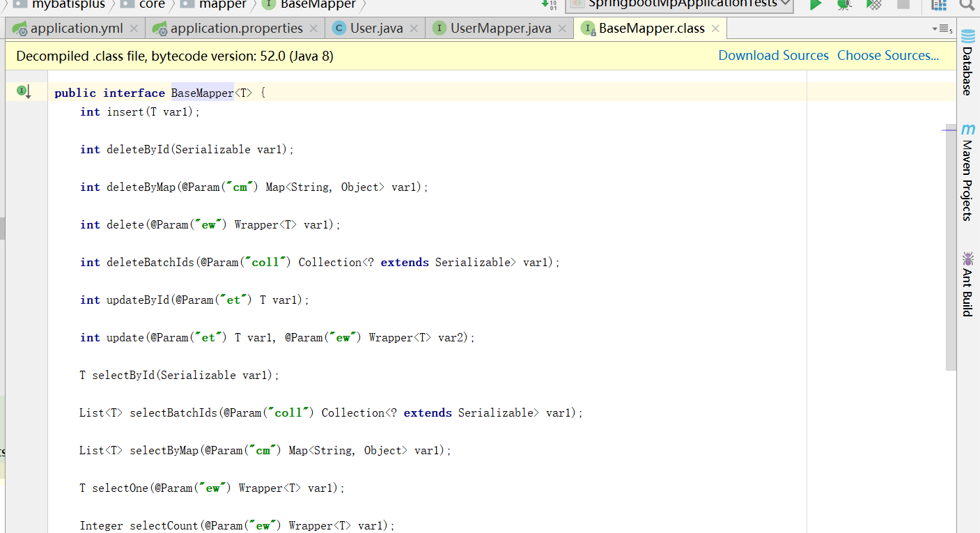This screenshot has height=533, width=980.
Task: Close the BaseMapper.class tab
Action: [x=715, y=29]
